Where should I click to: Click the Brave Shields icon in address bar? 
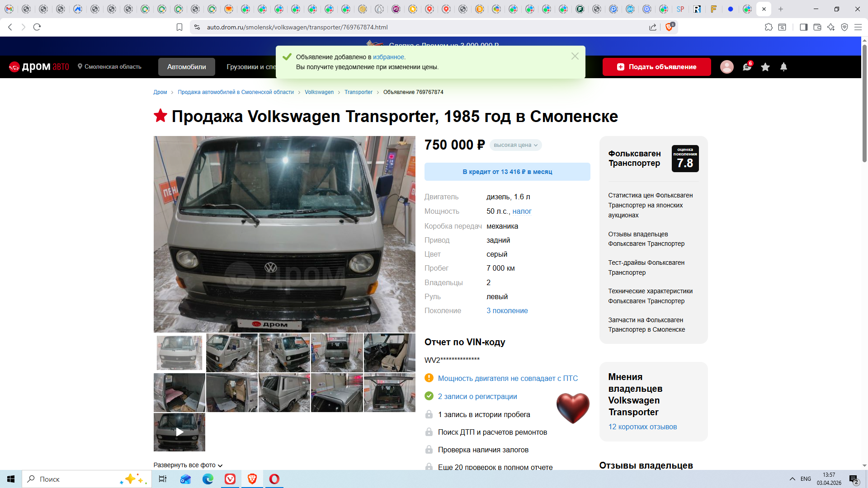coord(669,27)
